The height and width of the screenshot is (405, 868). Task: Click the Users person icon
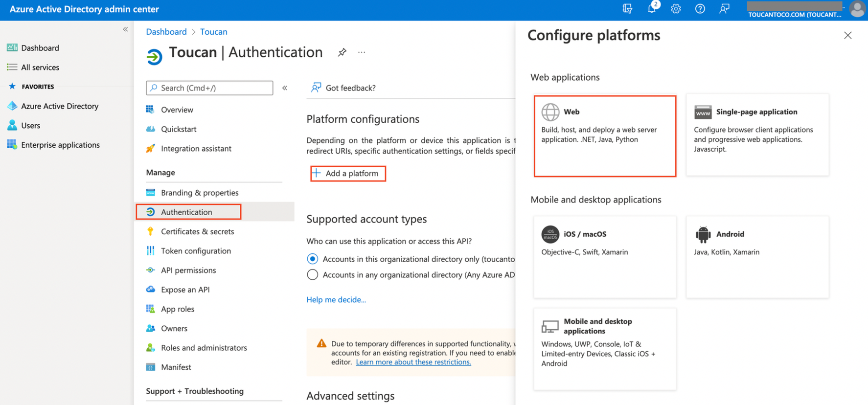coord(12,125)
